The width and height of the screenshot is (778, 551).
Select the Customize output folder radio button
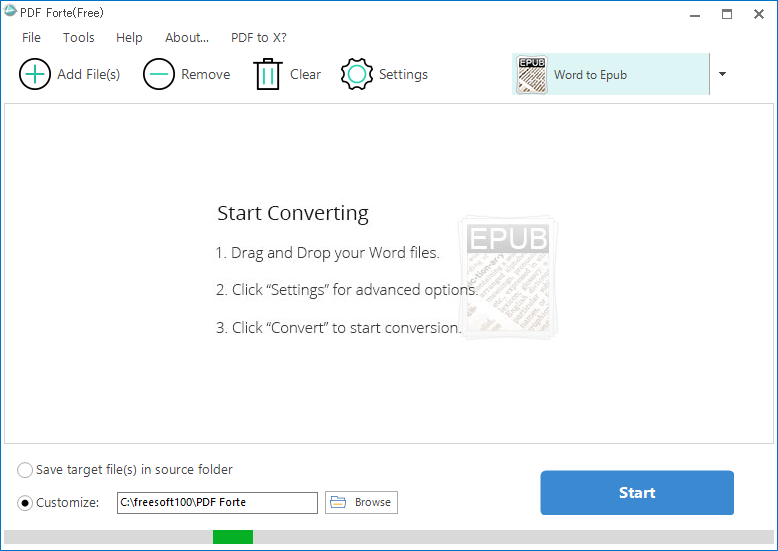coord(25,503)
